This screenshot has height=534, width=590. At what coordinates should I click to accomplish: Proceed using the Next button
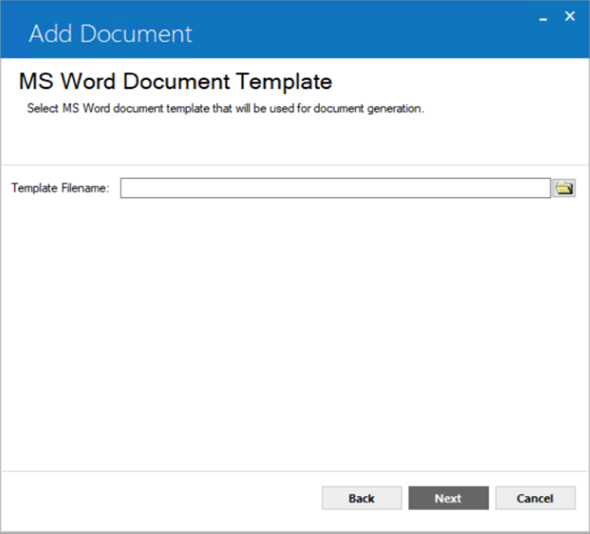coord(449,498)
